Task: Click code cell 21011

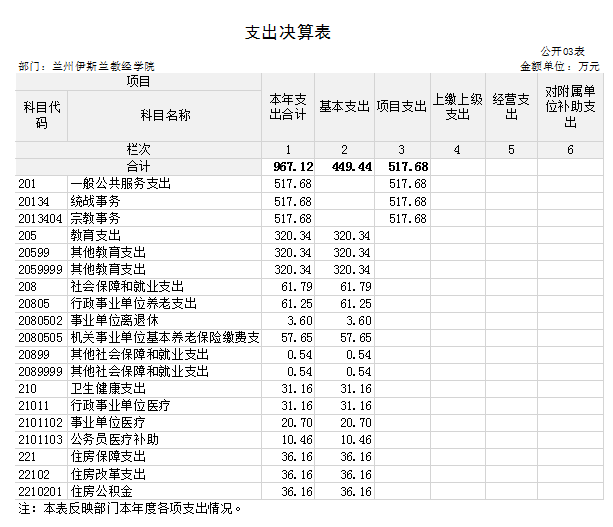Action: (x=34, y=406)
